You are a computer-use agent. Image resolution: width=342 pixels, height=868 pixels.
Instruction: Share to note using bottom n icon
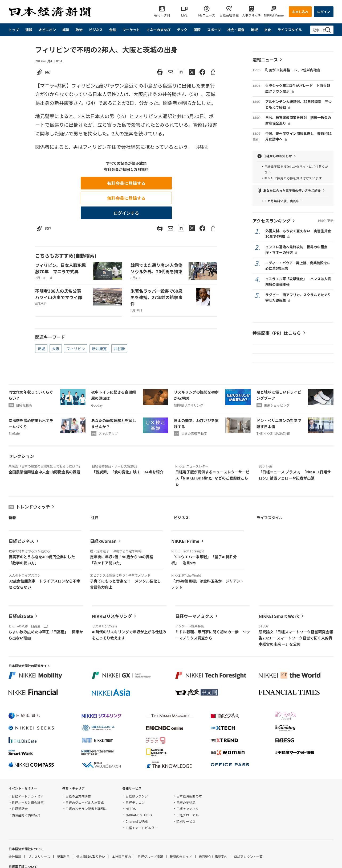tap(181, 229)
